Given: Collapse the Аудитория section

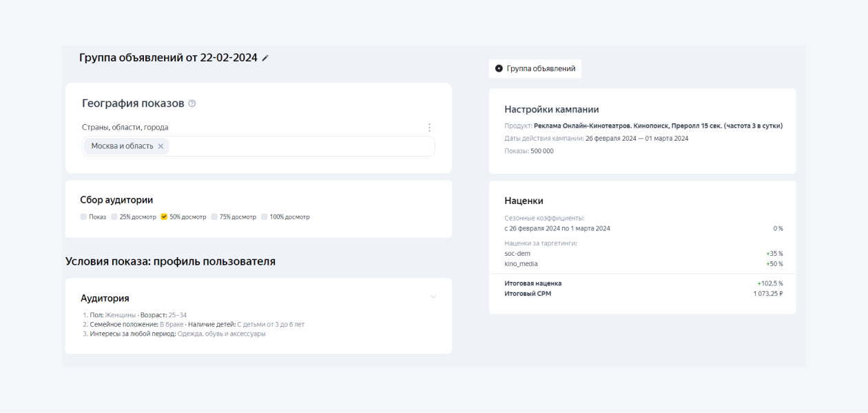Looking at the screenshot, I should [x=433, y=296].
